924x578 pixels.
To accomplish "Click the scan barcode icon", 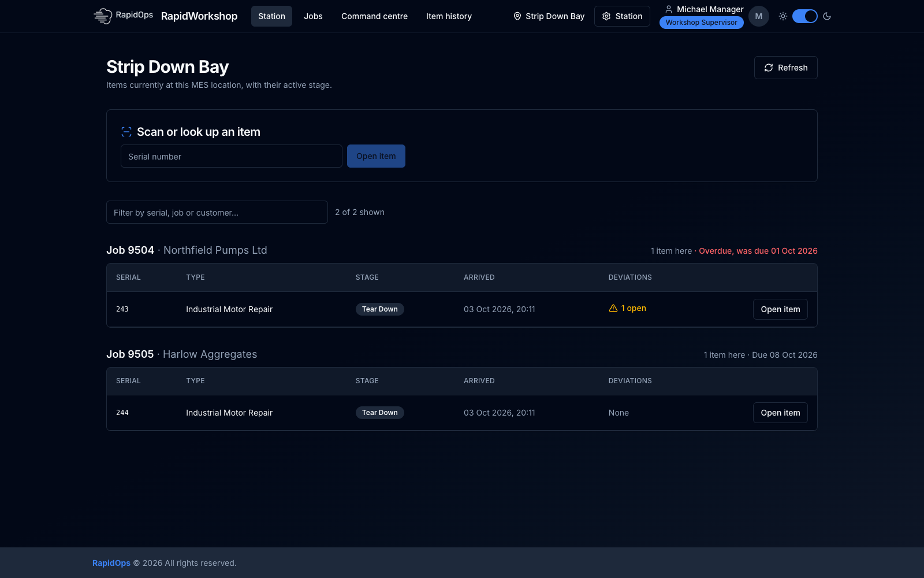I will click(126, 132).
